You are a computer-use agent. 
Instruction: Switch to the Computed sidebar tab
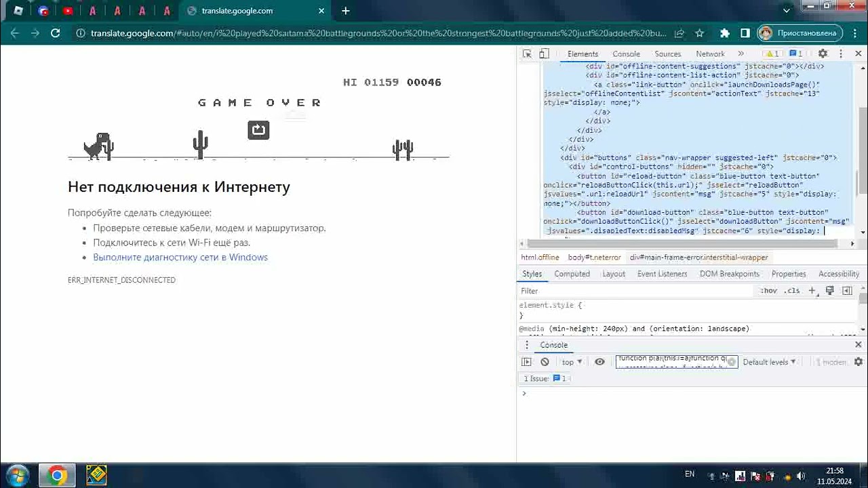pyautogui.click(x=572, y=274)
